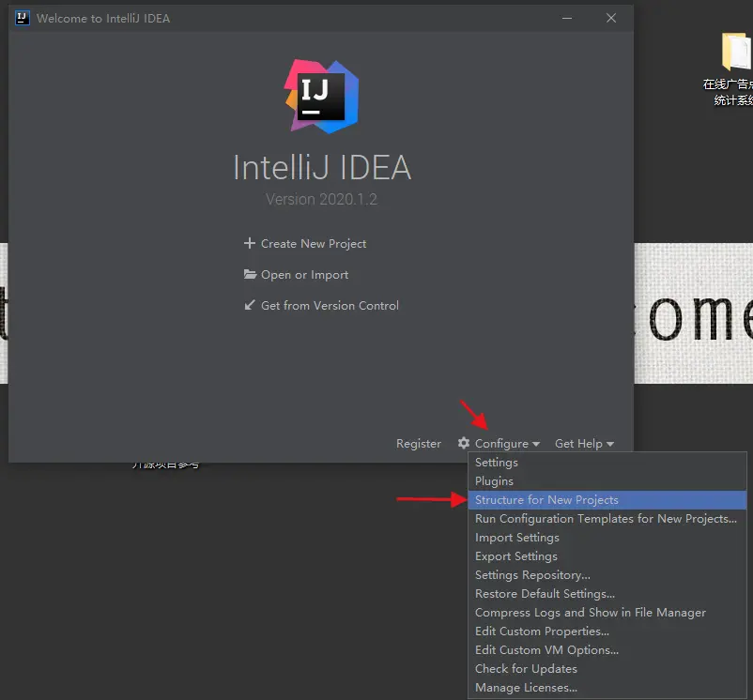Choose Export Settings menu entry
This screenshot has width=753, height=700.
(x=607, y=556)
